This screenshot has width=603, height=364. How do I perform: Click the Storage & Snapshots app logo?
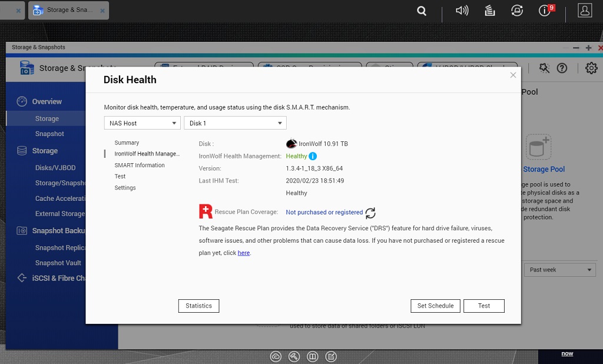[27, 68]
